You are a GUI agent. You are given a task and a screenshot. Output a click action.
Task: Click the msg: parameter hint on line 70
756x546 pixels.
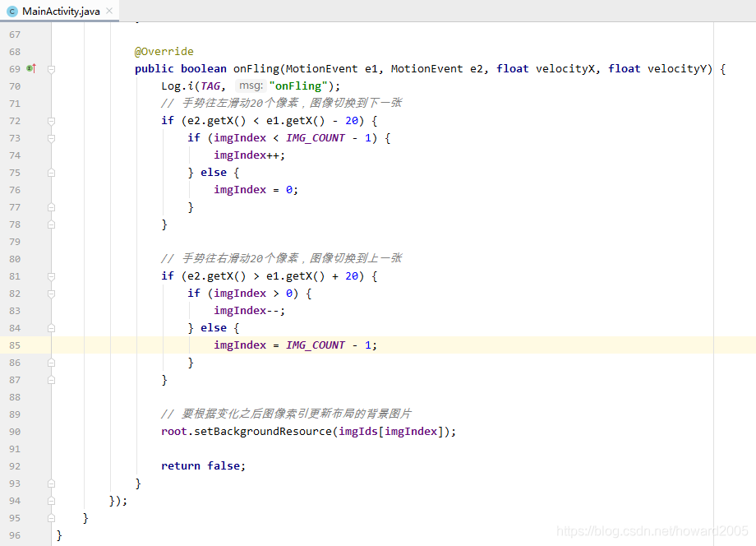click(251, 86)
